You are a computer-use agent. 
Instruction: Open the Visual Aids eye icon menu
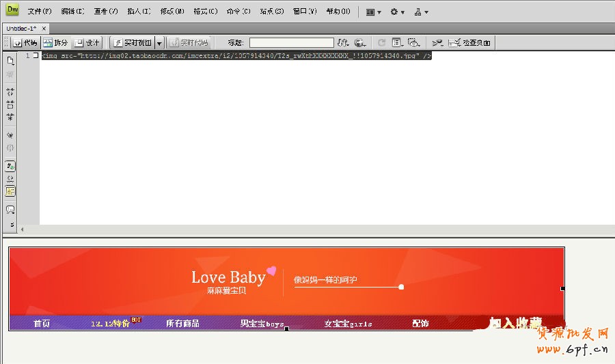pos(413,43)
